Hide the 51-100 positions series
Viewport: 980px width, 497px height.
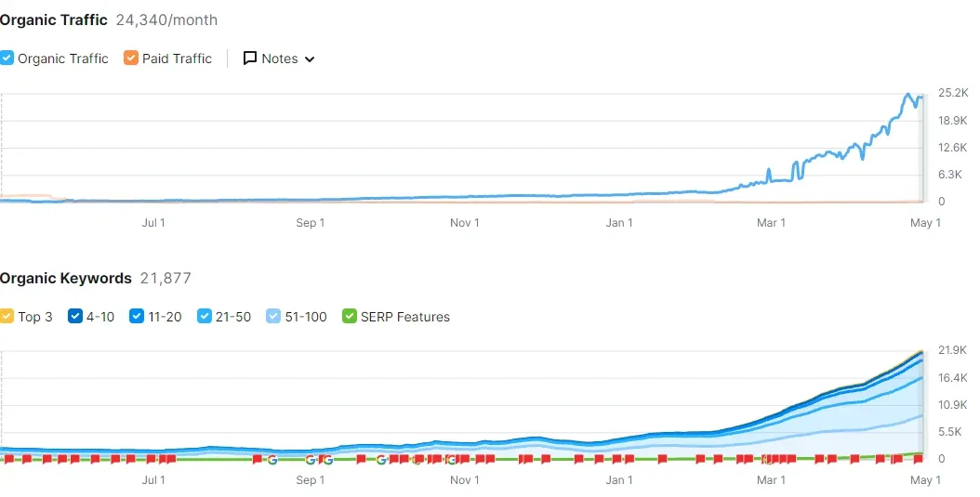point(273,316)
